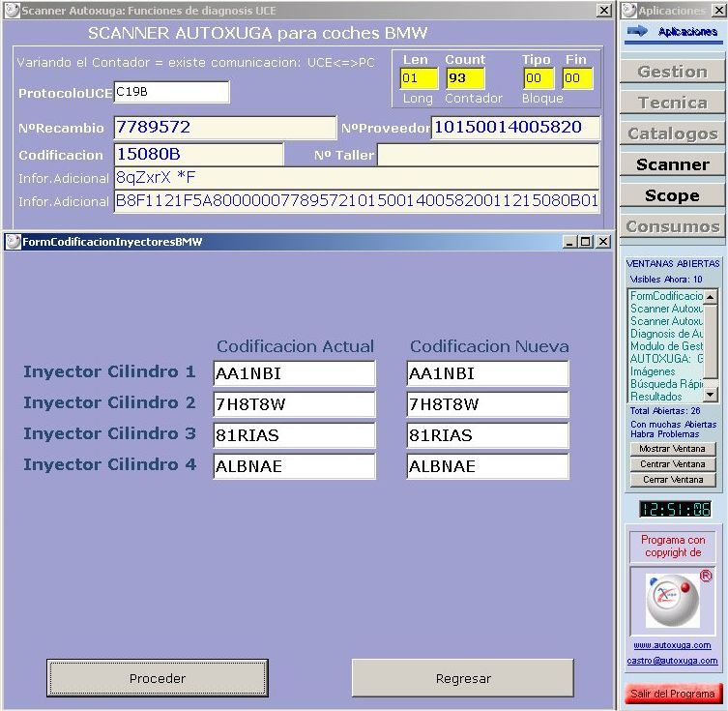Click the Fin yellow field 00
728x711 pixels.
[x=577, y=78]
